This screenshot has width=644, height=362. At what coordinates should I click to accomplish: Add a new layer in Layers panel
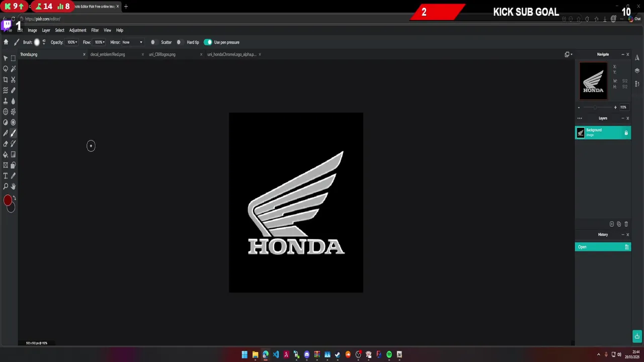[612, 224]
